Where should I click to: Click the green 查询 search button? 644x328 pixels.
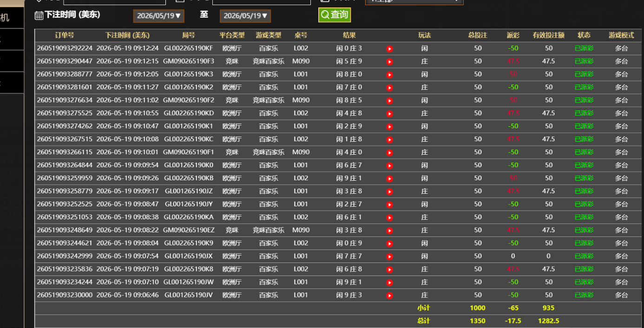335,15
